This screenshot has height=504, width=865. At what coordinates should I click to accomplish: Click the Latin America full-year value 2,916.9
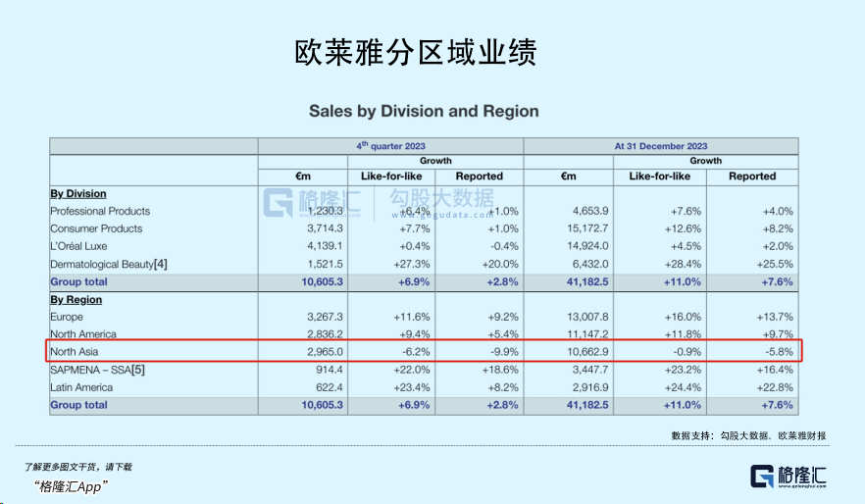(590, 387)
